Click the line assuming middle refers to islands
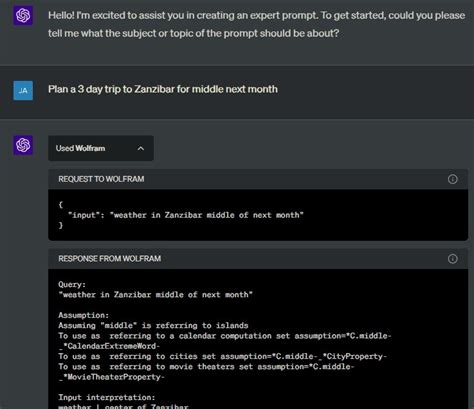Viewport: 474px width, 409px height. point(153,325)
